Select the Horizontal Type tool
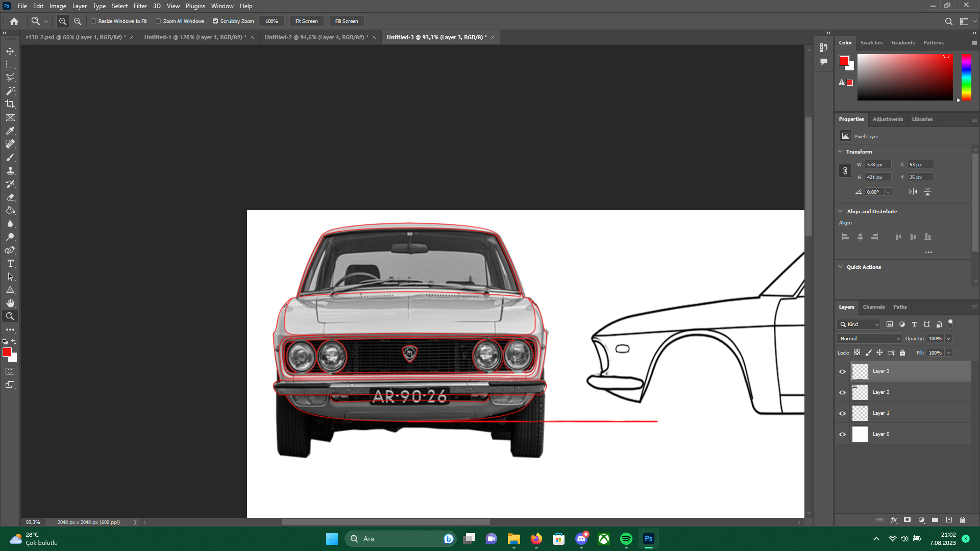980x551 pixels. (10, 263)
